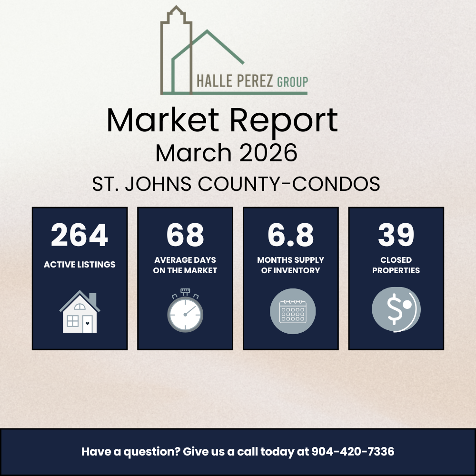The height and width of the screenshot is (476, 476).
Task: Select the 39 closed properties number
Action: [396, 235]
